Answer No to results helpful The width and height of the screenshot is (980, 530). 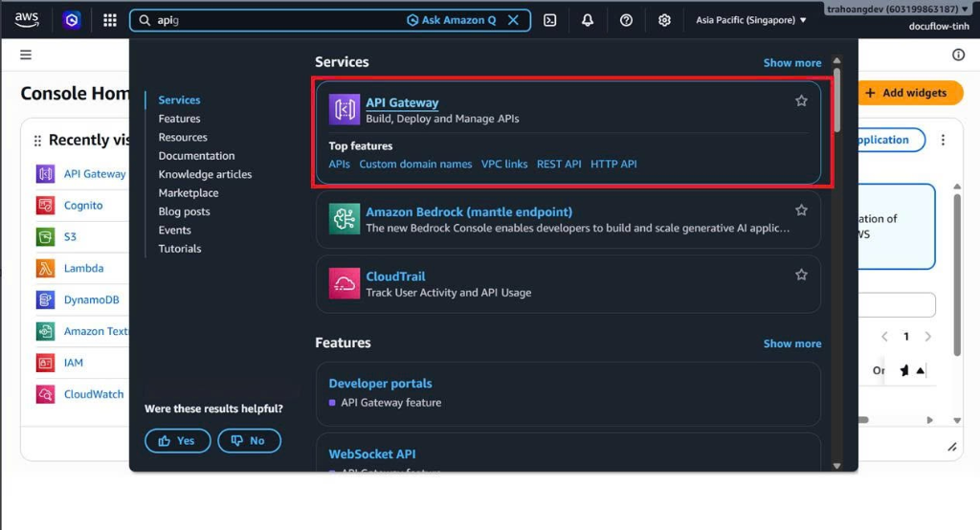tap(250, 441)
